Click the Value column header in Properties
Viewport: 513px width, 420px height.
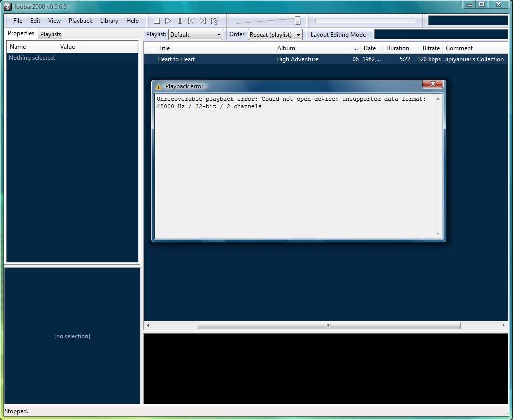(98, 47)
